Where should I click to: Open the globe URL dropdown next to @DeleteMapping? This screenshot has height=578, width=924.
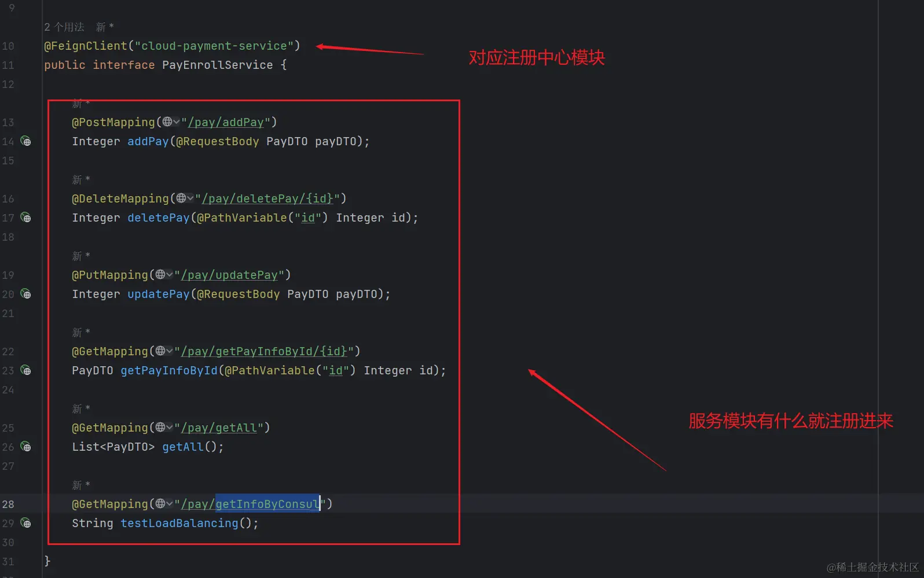(x=185, y=198)
